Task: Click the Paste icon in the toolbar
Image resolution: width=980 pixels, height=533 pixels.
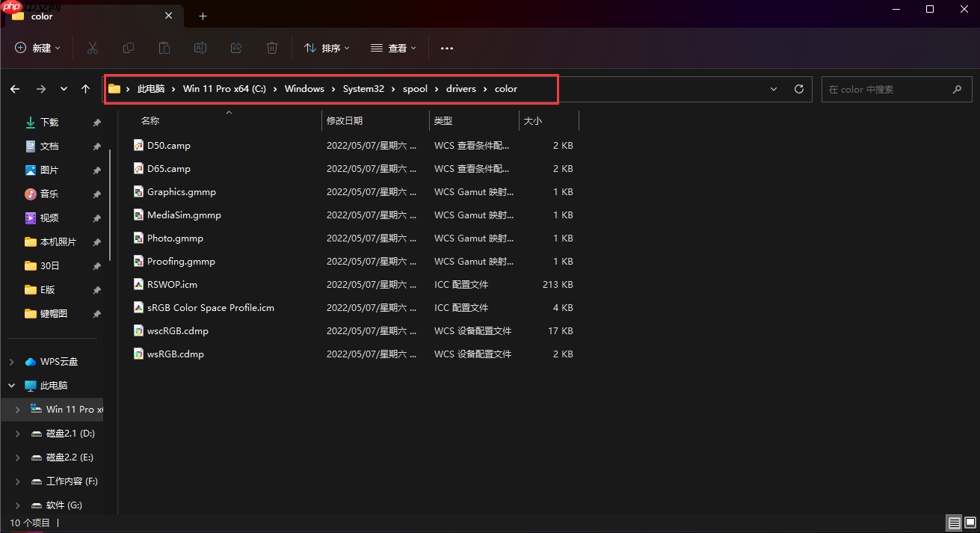Action: (164, 48)
